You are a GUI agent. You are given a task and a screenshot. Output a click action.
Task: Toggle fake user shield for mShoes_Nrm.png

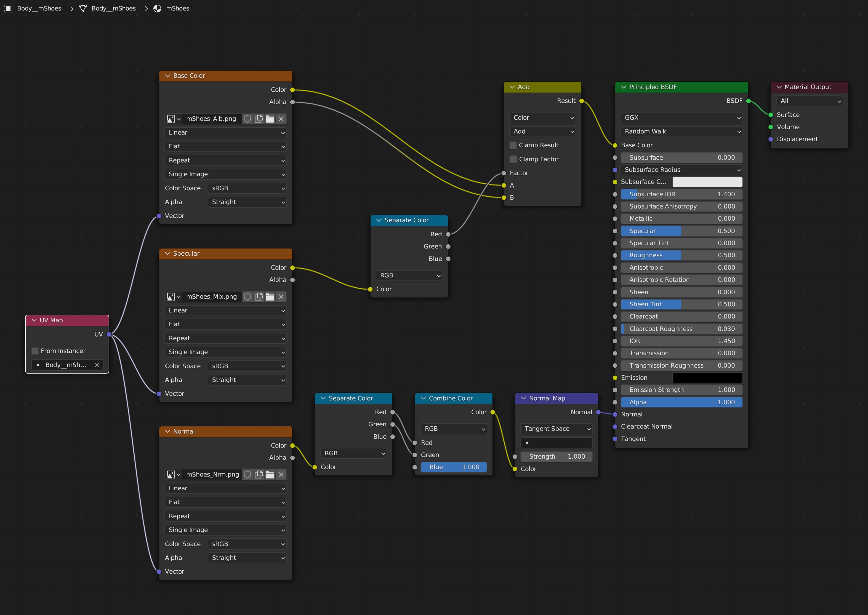(247, 475)
